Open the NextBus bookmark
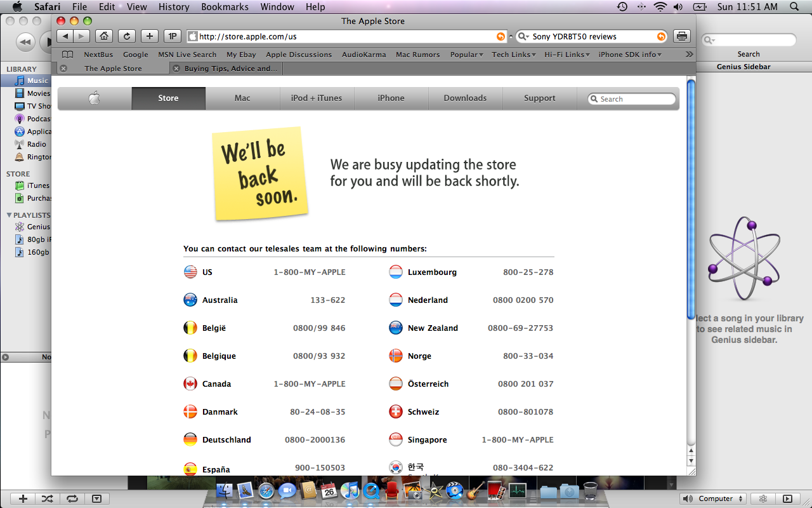The image size is (812, 508). point(98,55)
